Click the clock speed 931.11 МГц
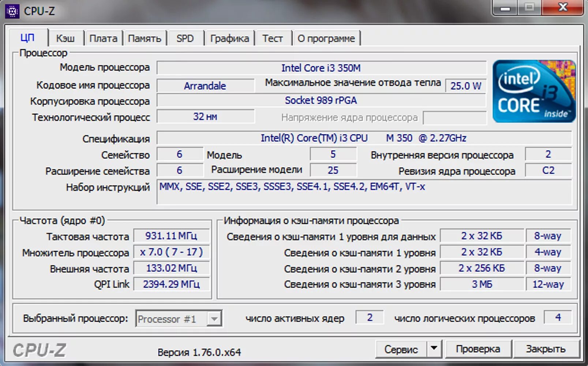This screenshot has height=366, width=588. point(171,236)
